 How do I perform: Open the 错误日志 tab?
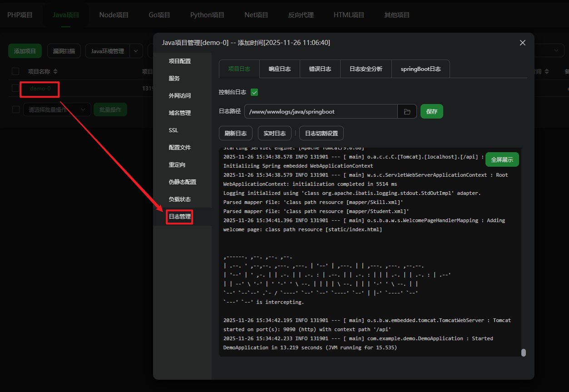[x=320, y=69]
